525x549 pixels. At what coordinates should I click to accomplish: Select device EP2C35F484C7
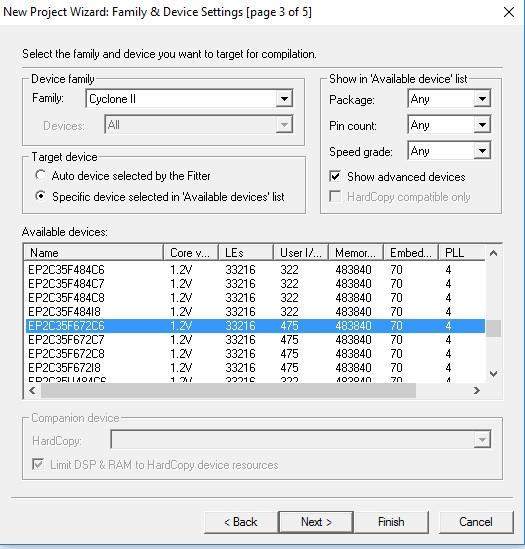(x=255, y=284)
